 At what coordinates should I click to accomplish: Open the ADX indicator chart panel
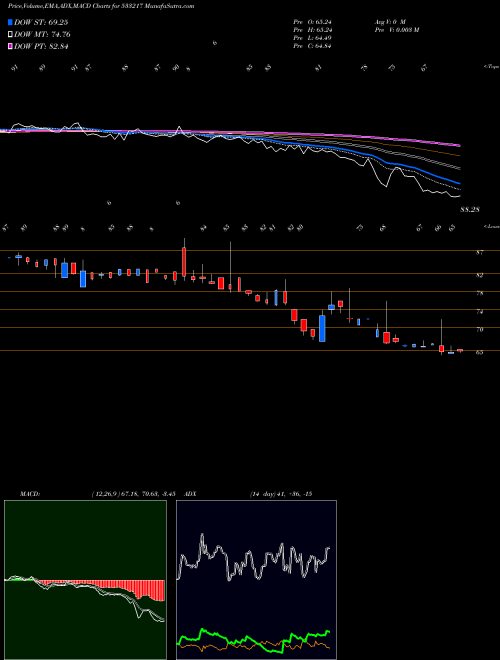click(x=256, y=580)
